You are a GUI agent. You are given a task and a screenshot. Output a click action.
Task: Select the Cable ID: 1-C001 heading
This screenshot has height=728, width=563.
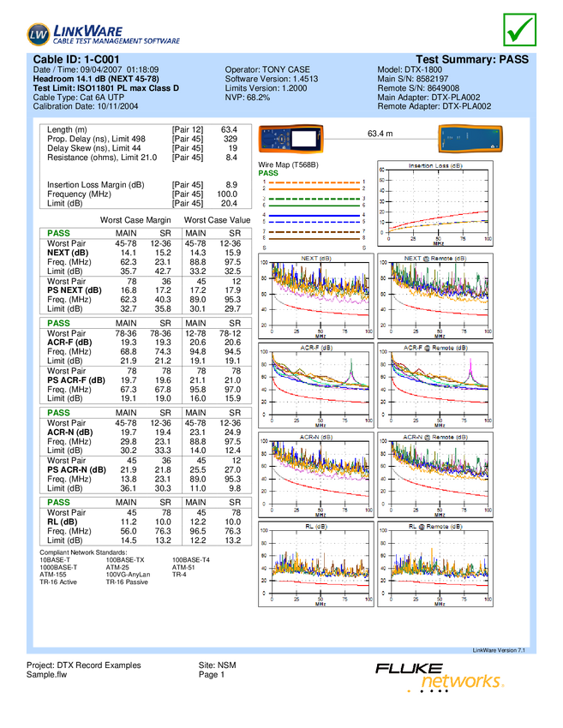point(76,59)
